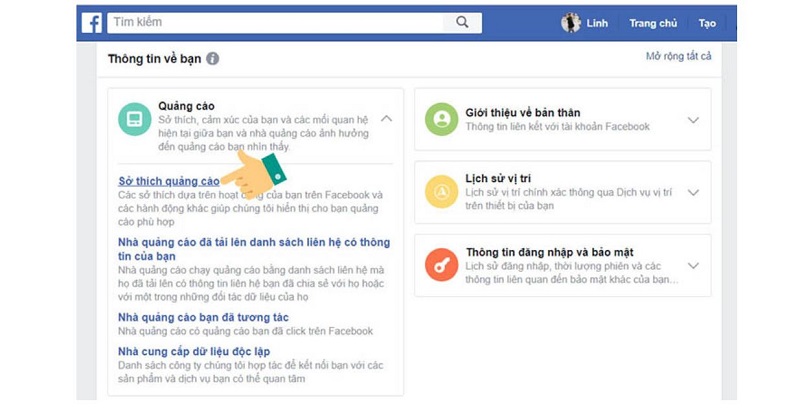The height and width of the screenshot is (408, 800).
Task: Click the search magnifier button
Action: [462, 22]
